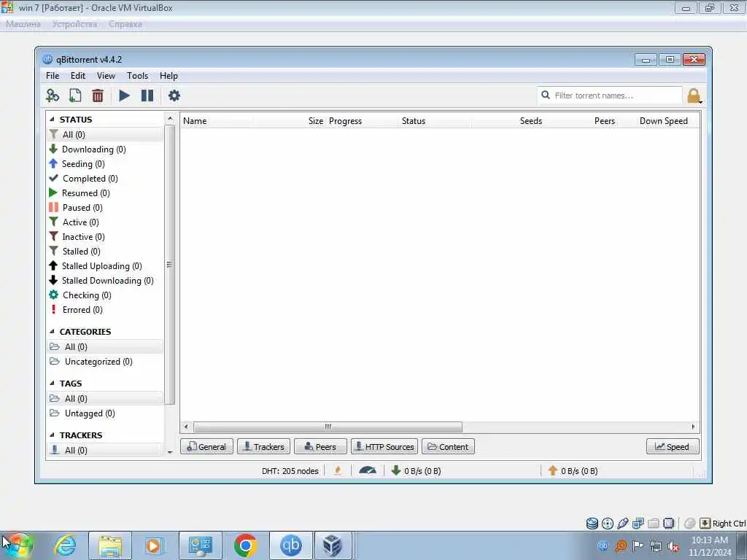This screenshot has width=747, height=560.
Task: Toggle alternative speed limits speedometer icon
Action: click(368, 470)
